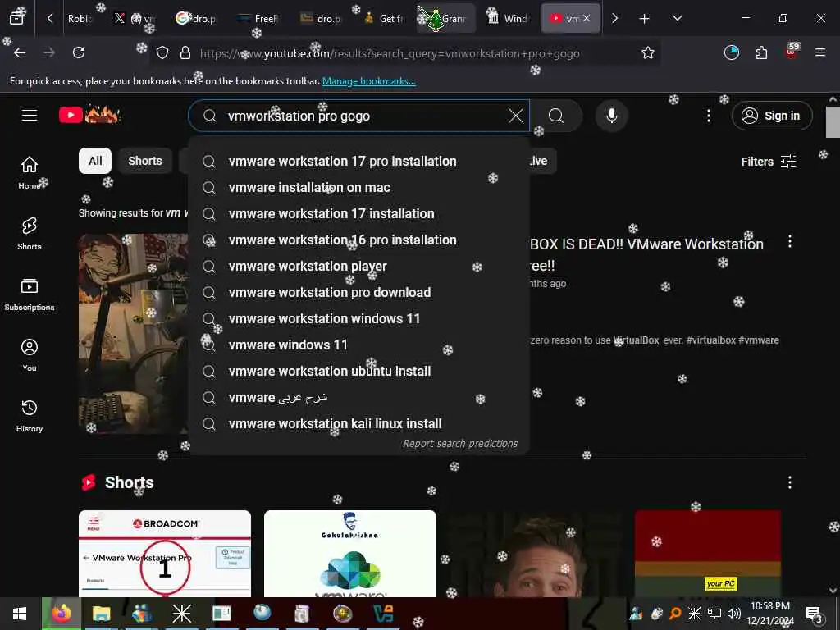Choose suggestion vmware workstation 17 installation
The height and width of the screenshot is (630, 840).
tap(358, 214)
